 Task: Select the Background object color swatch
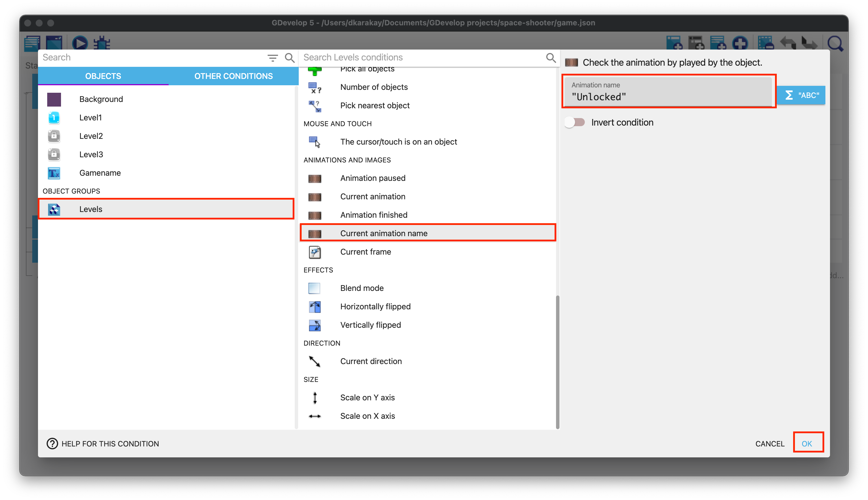coord(54,99)
